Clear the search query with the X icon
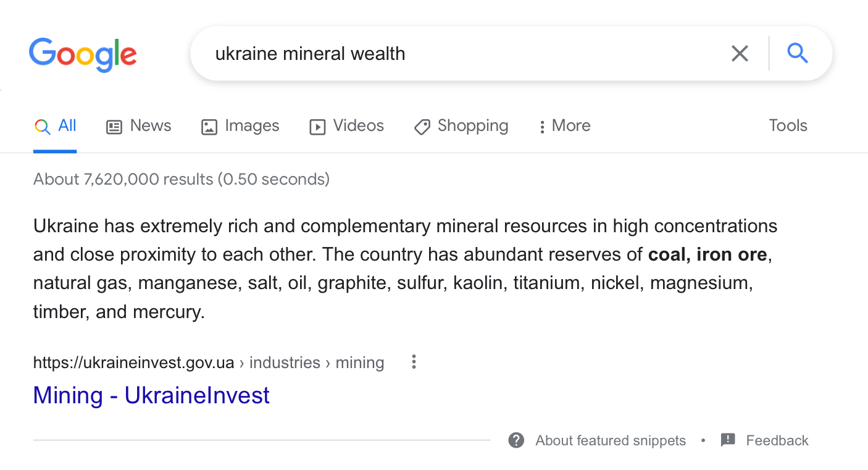This screenshot has height=470, width=868. (740, 54)
